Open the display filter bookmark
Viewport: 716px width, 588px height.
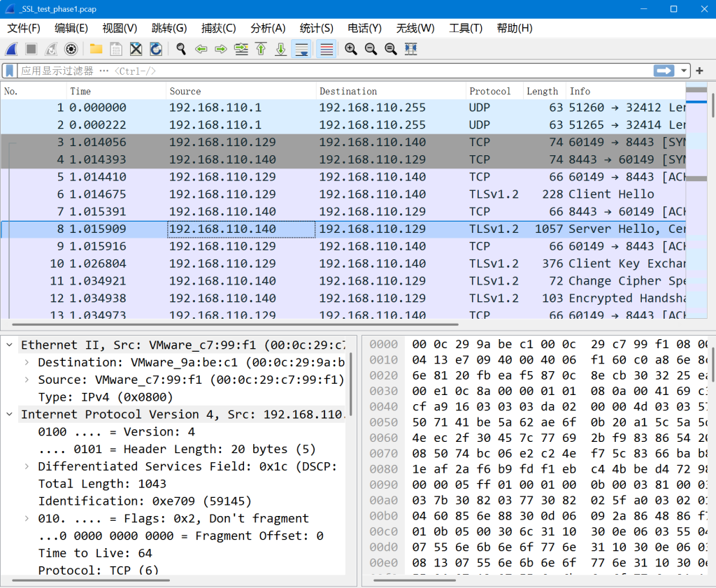tap(10, 71)
